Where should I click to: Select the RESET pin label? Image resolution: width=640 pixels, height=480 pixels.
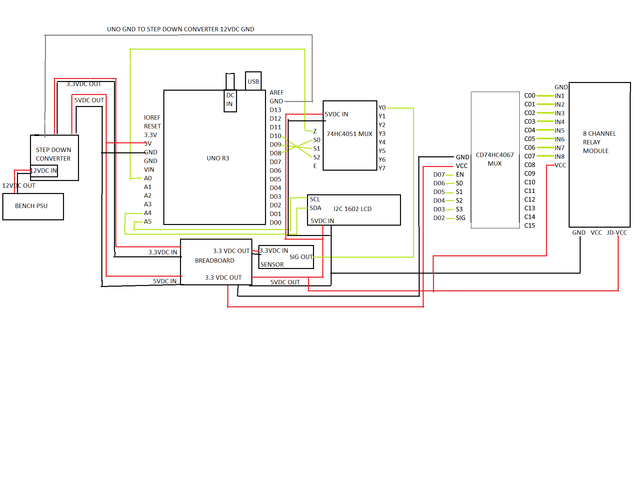(x=152, y=126)
